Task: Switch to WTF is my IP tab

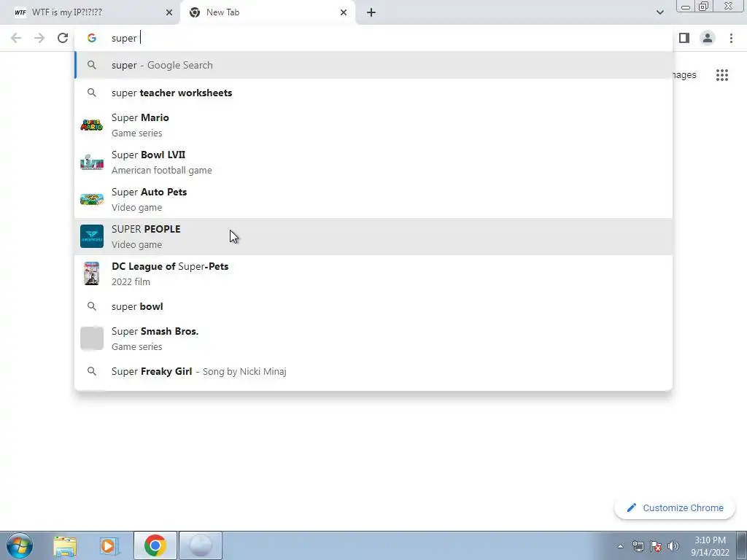Action: [90, 12]
